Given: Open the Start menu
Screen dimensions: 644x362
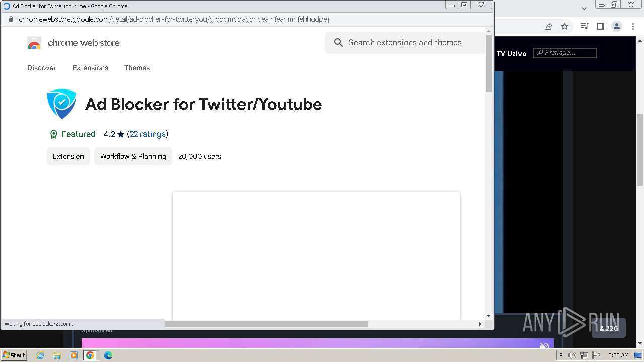Looking at the screenshot, I should pyautogui.click(x=14, y=355).
